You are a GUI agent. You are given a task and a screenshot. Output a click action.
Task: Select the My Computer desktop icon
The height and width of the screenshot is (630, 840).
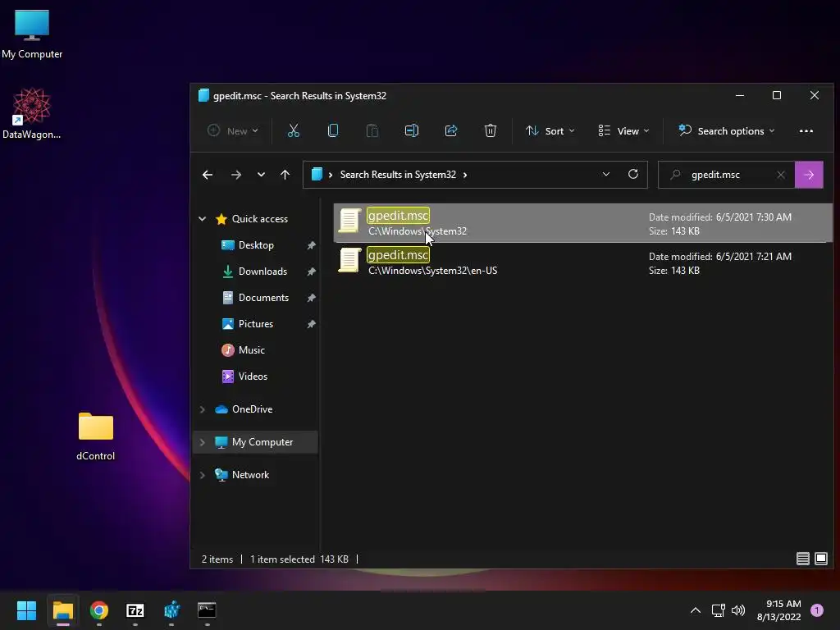click(x=32, y=34)
